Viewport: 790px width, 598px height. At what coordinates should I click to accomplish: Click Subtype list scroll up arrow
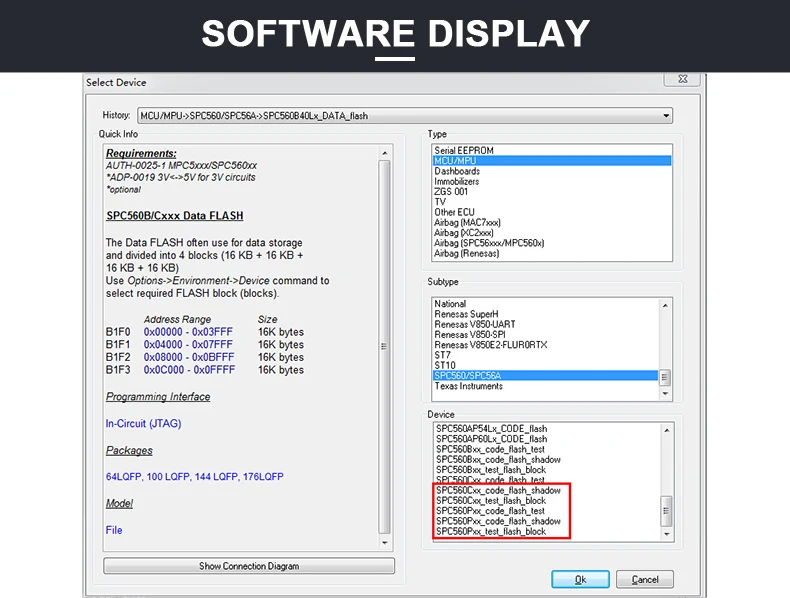pos(666,305)
